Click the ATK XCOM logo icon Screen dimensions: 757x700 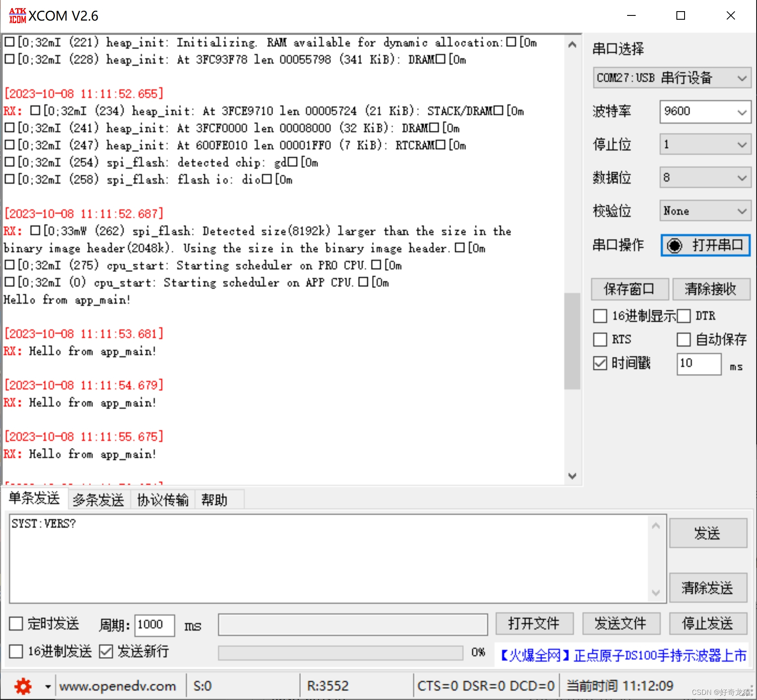coord(18,16)
